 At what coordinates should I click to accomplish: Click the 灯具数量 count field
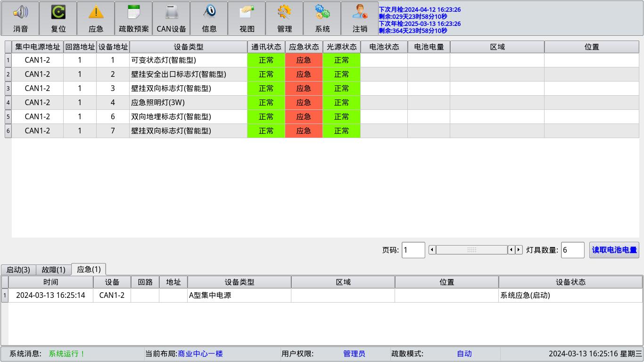click(x=572, y=250)
